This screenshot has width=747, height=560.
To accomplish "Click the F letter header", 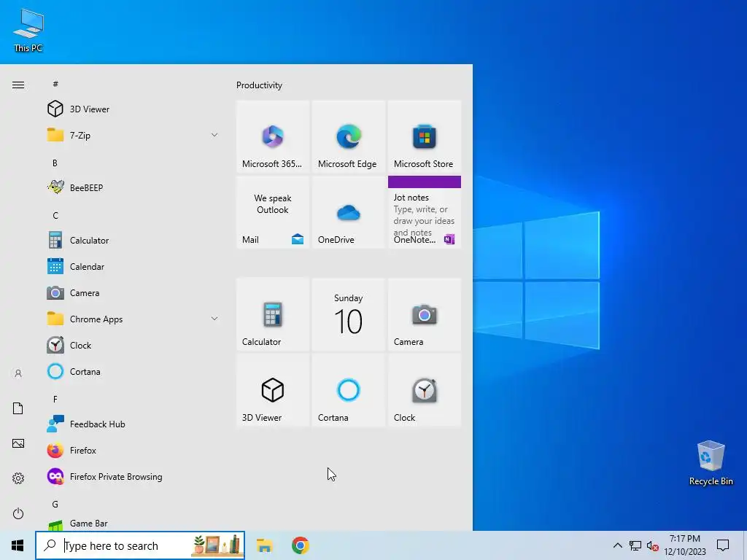I will tap(55, 399).
